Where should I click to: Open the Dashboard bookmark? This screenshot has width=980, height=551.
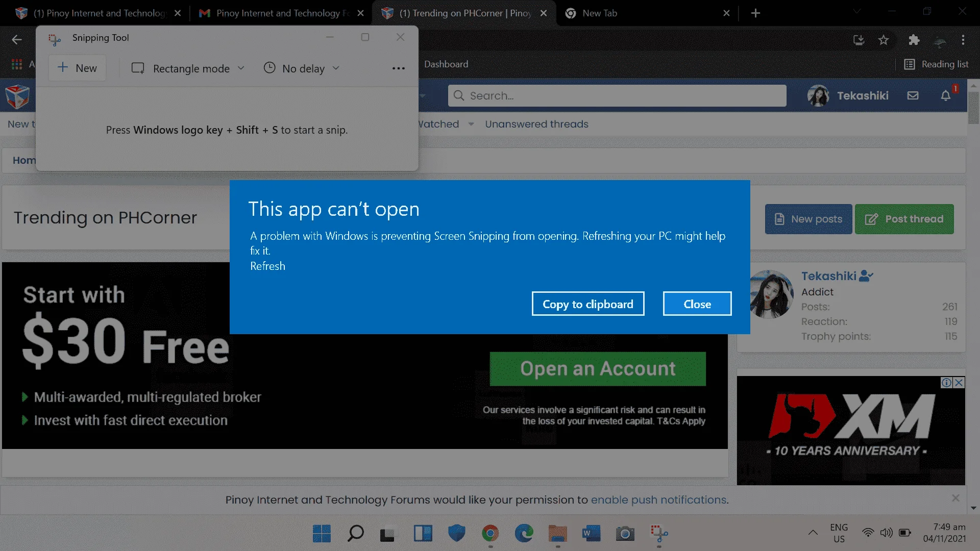[x=446, y=64]
